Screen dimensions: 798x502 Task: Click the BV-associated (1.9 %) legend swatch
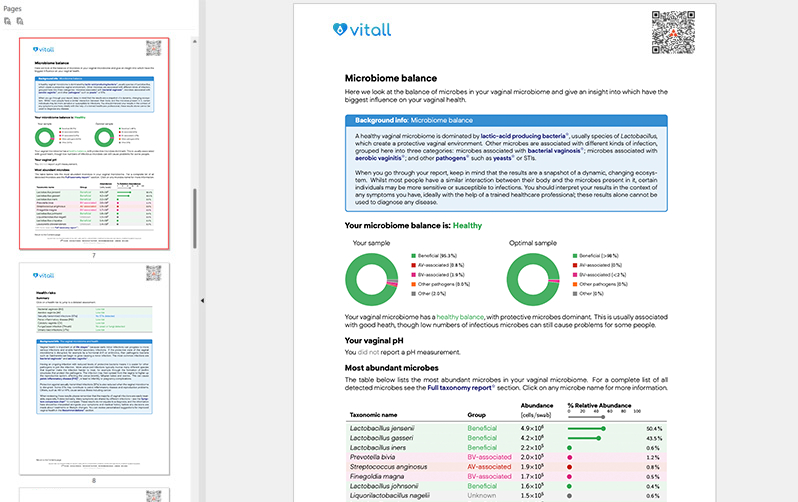[414, 275]
